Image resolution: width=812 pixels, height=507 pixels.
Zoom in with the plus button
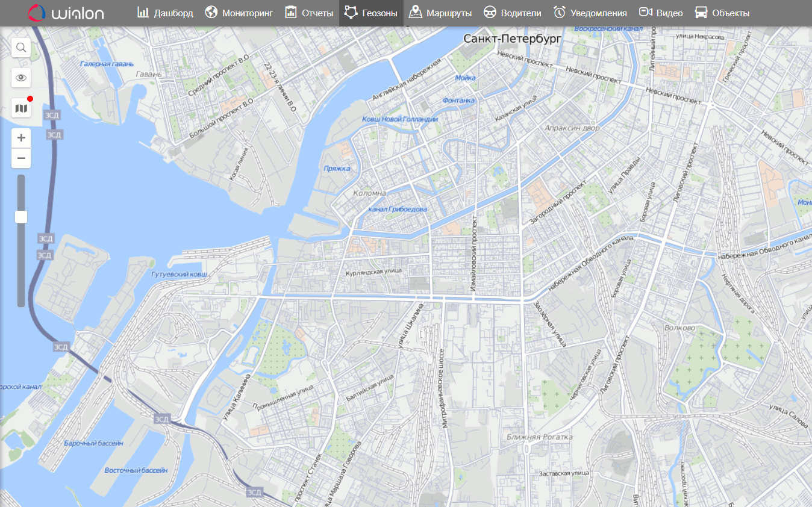21,138
